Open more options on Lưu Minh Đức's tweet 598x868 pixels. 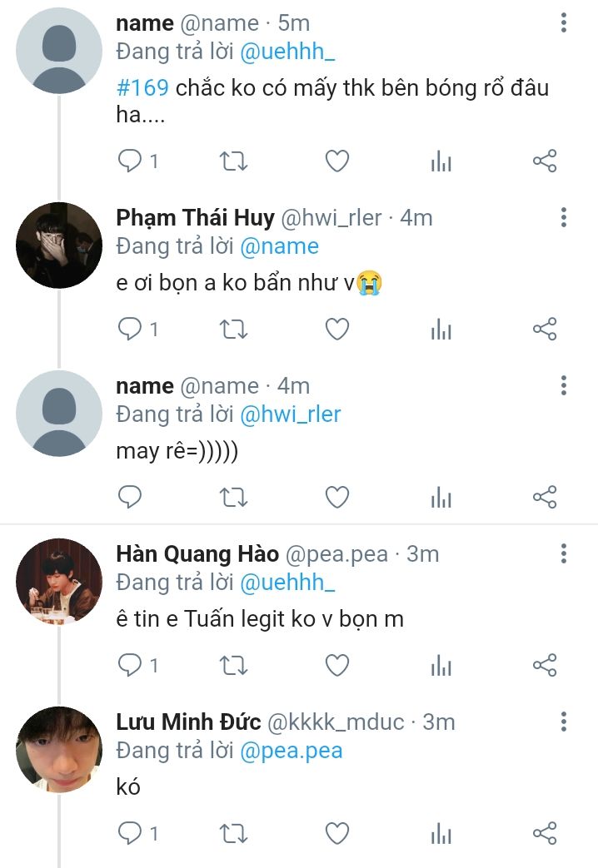(x=564, y=722)
